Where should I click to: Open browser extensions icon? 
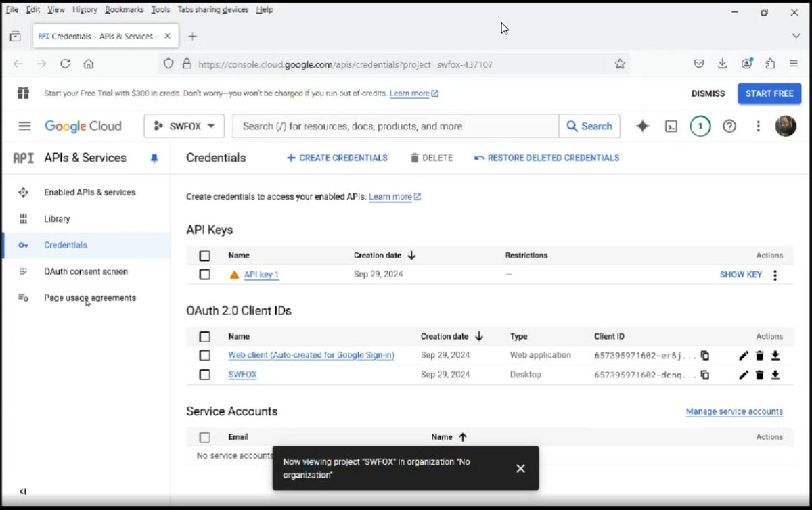click(770, 64)
